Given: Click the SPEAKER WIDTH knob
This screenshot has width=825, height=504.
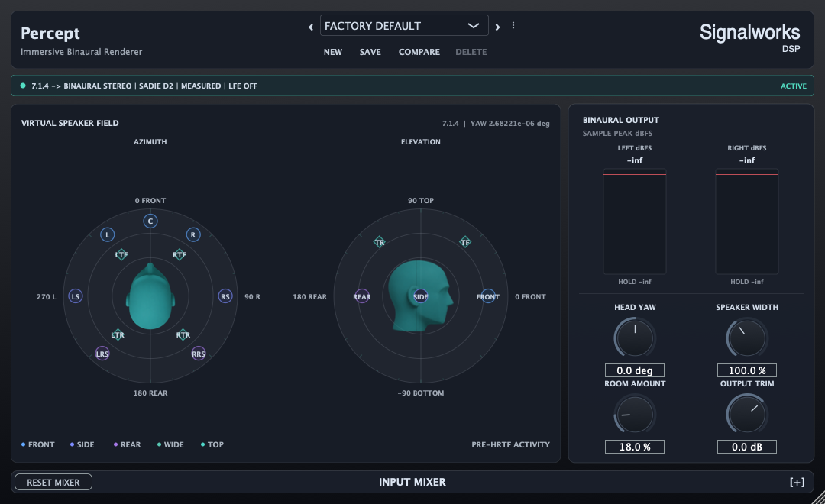Looking at the screenshot, I should (746, 338).
